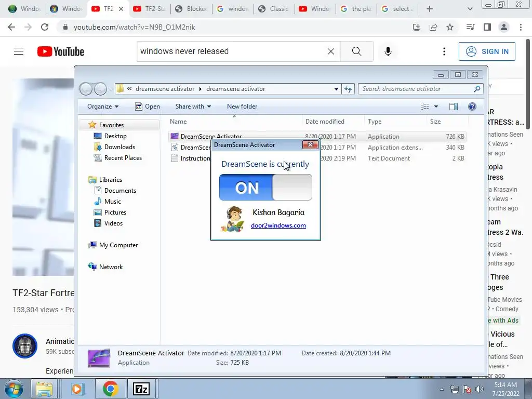Open Downloads in Favorites
This screenshot has width=532, height=399.
(119, 147)
